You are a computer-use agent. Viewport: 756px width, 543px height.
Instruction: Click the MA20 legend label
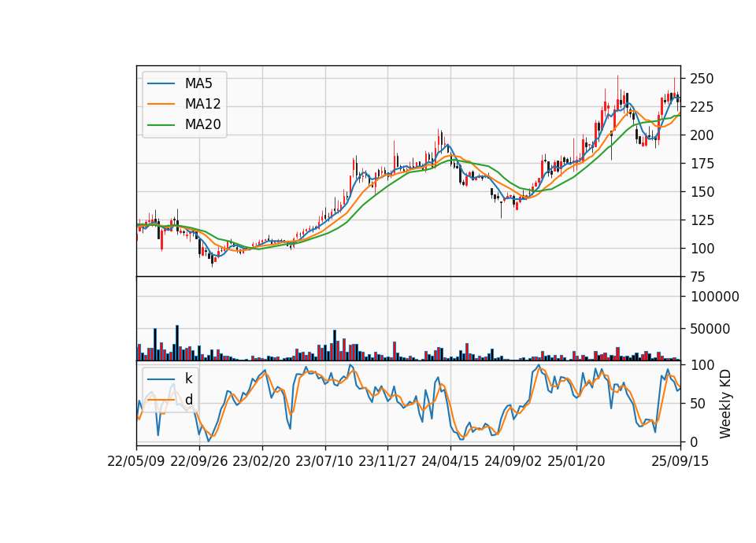tap(202, 125)
